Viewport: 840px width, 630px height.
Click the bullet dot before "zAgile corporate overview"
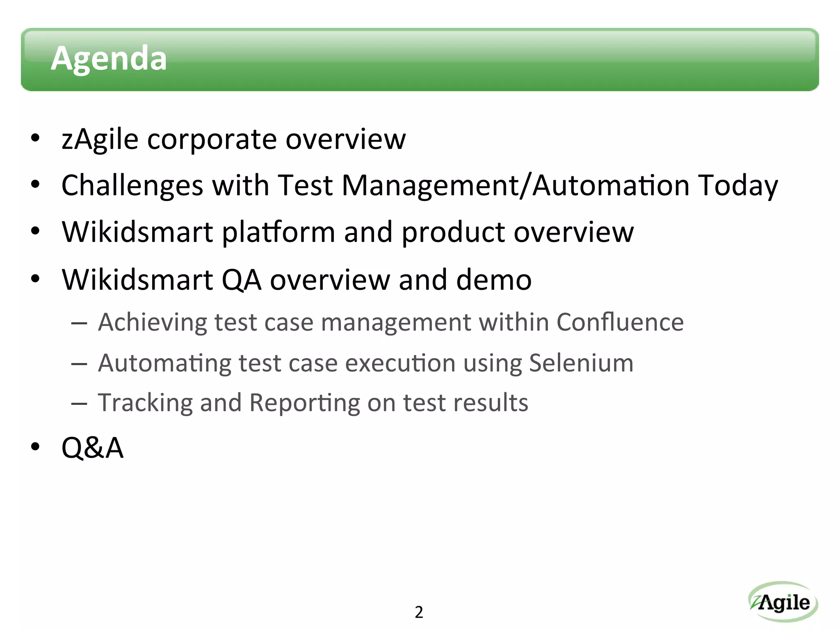point(36,138)
